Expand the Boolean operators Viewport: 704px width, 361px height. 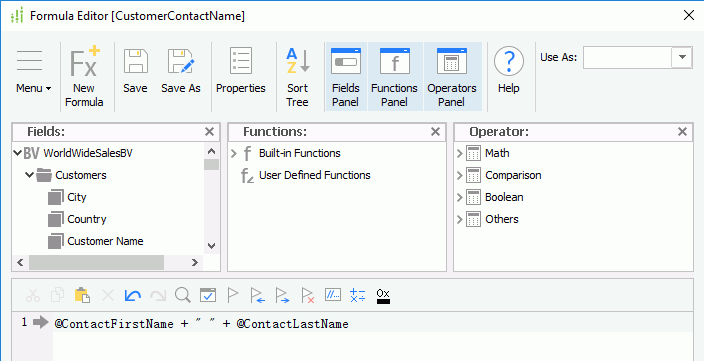[x=459, y=198]
